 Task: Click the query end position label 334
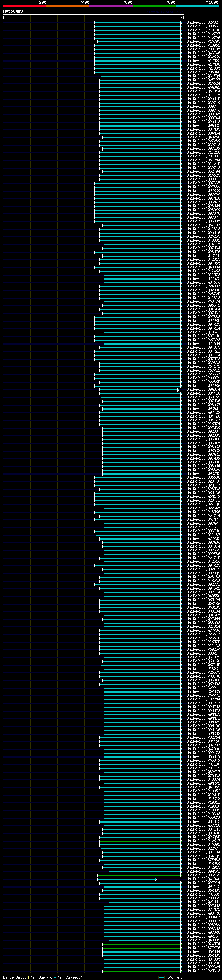point(179,17)
